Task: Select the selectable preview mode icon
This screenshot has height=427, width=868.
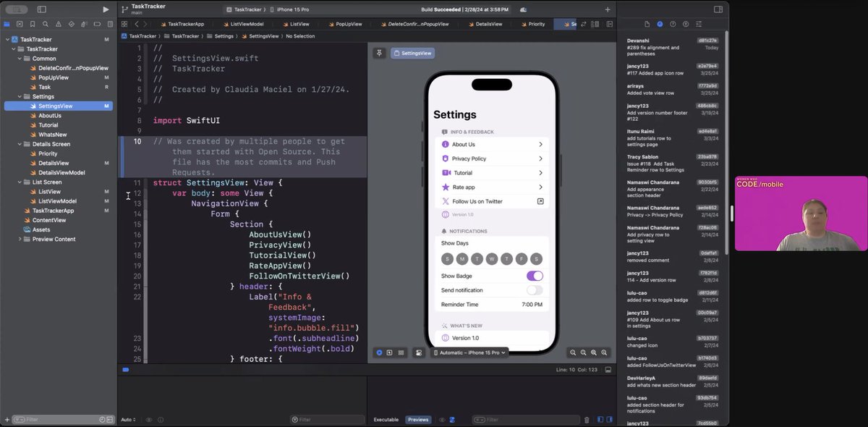Action: coord(390,352)
